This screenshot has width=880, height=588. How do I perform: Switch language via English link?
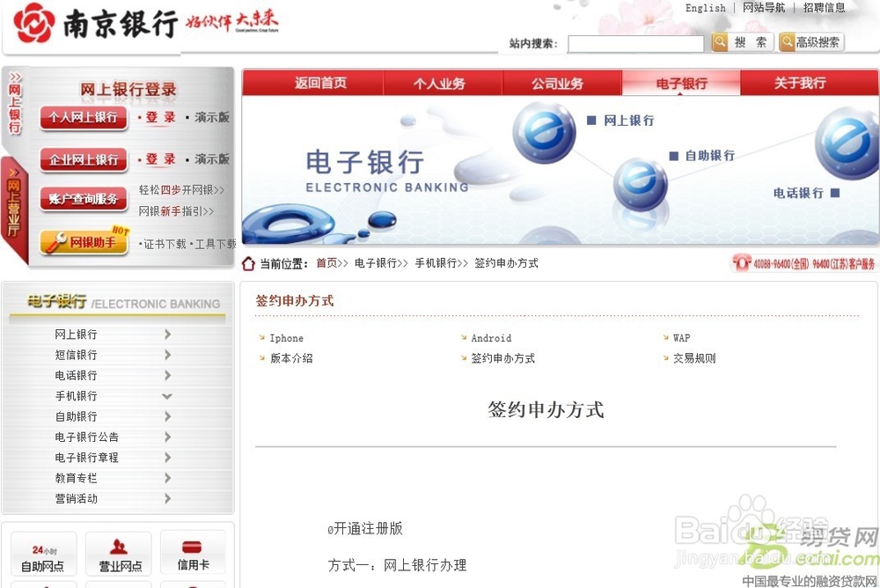(x=706, y=8)
